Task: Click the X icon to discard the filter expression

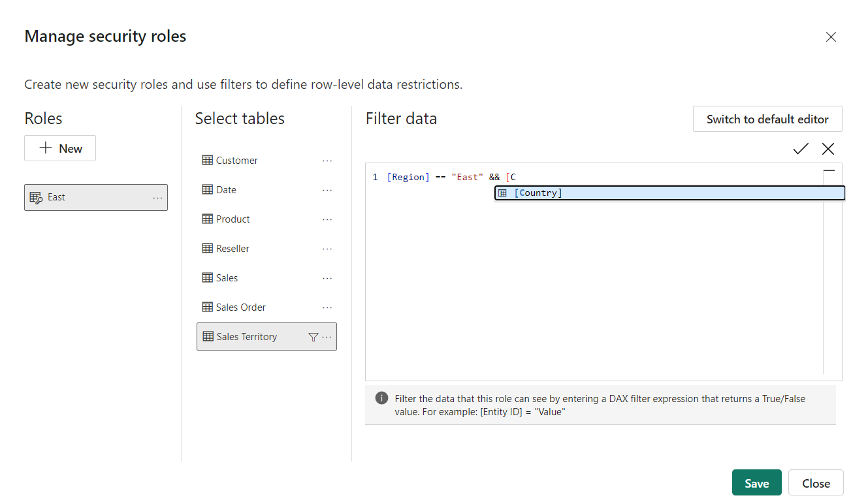Action: [828, 149]
